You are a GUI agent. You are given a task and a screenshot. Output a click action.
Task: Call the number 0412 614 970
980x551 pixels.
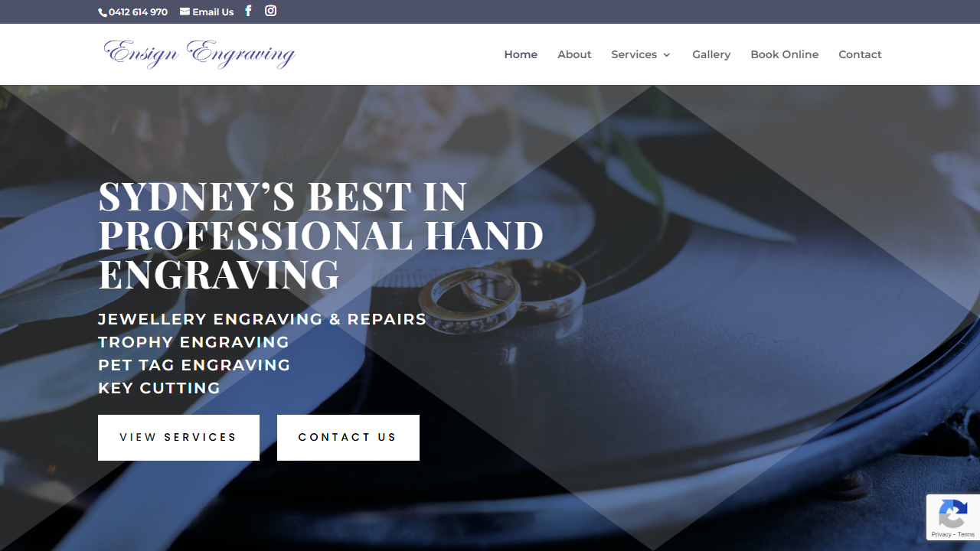point(138,12)
